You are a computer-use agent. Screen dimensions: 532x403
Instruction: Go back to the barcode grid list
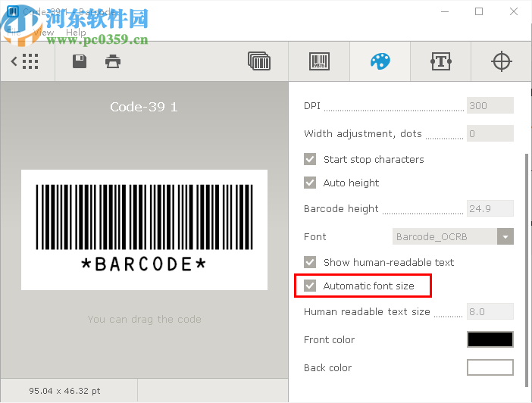25,61
